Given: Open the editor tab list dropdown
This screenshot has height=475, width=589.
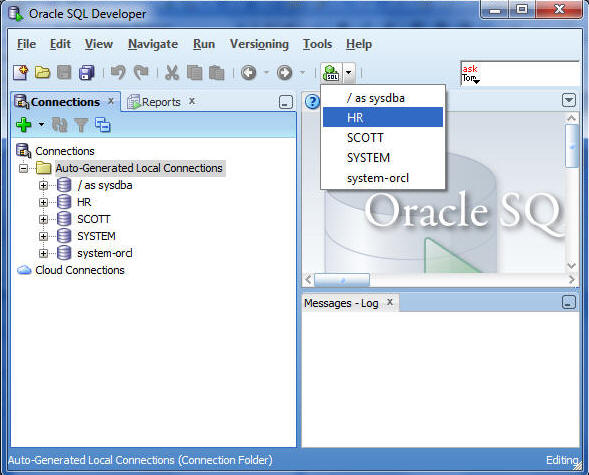Looking at the screenshot, I should click(569, 100).
